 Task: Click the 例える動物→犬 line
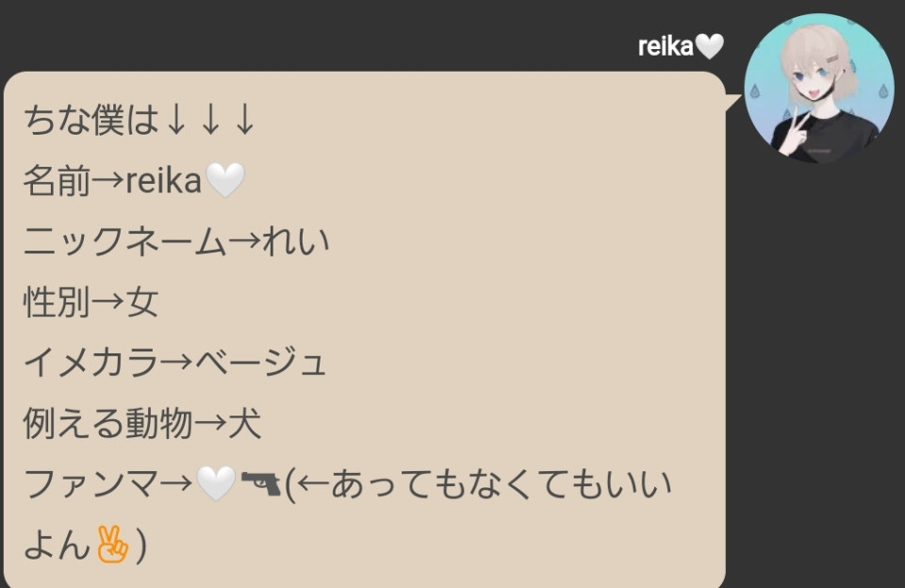(142, 423)
